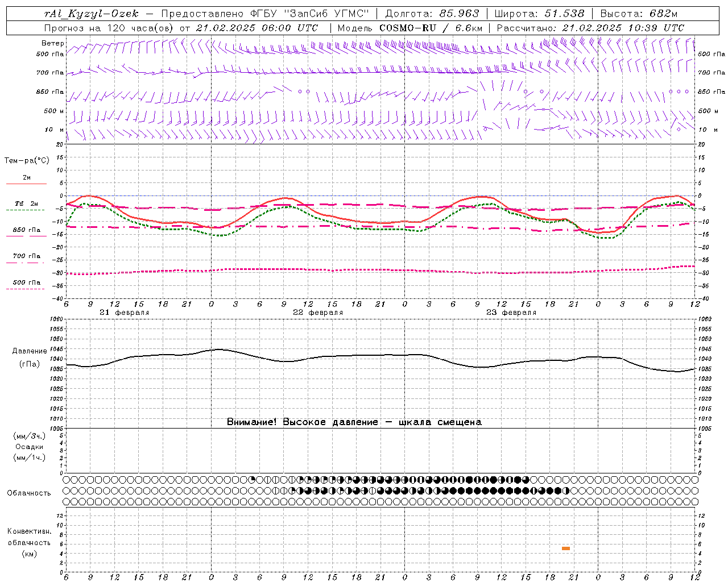This screenshot has width=728, height=582.
Task: Click the '22 февраля' date label
Action: tap(318, 313)
